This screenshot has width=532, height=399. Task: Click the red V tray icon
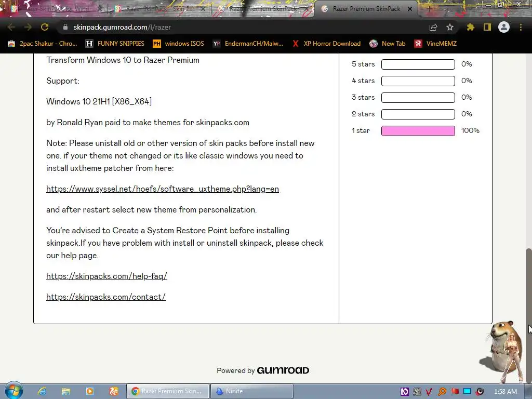pyautogui.click(x=429, y=392)
